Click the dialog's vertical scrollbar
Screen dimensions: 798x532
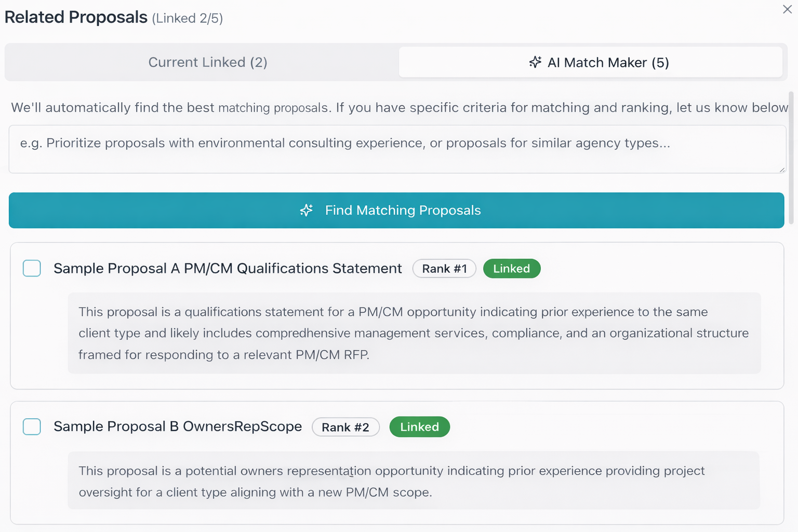(791, 158)
